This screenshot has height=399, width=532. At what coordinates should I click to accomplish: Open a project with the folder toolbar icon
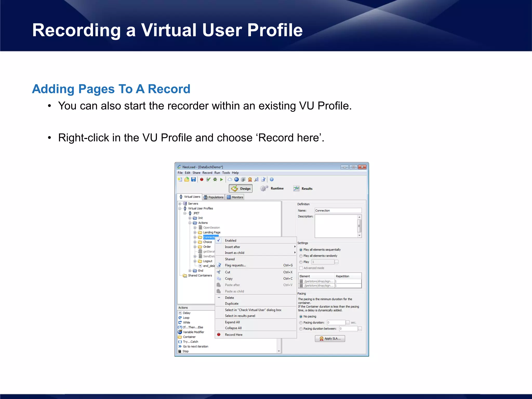tap(187, 179)
